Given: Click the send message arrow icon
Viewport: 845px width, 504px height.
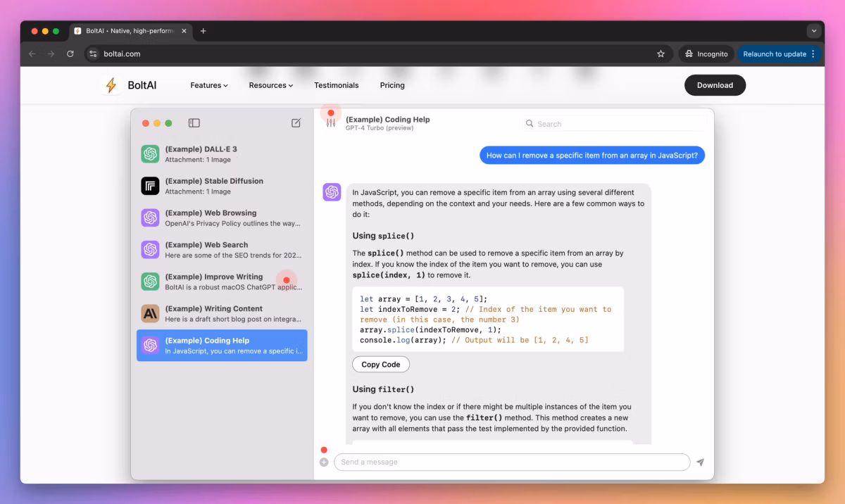Looking at the screenshot, I should [x=700, y=462].
